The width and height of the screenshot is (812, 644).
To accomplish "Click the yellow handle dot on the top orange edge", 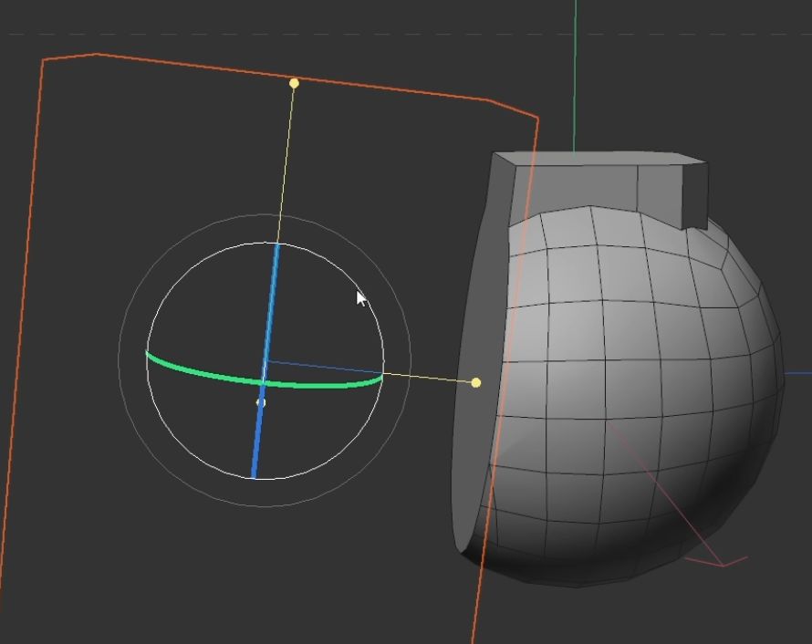I will pyautogui.click(x=294, y=83).
